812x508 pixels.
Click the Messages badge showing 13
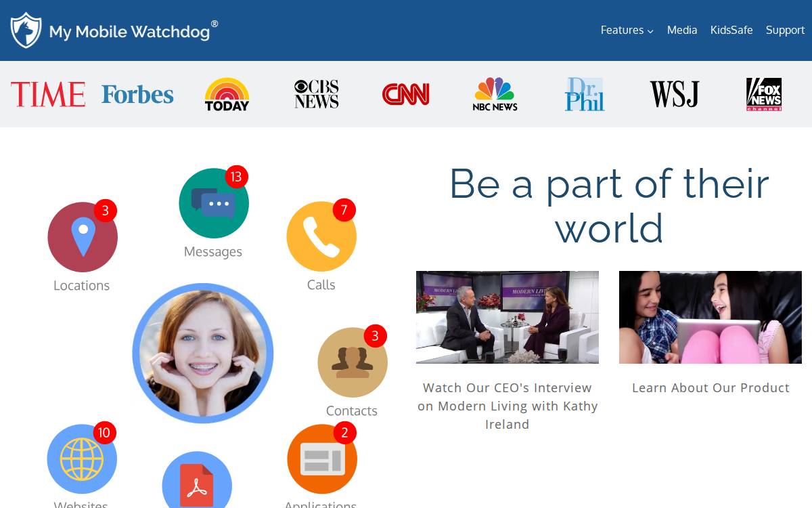pos(236,177)
